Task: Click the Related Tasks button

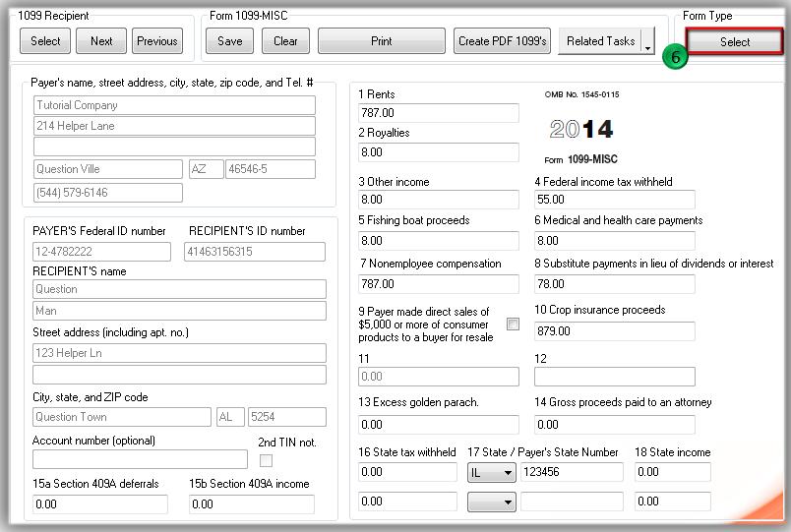Action: tap(600, 41)
